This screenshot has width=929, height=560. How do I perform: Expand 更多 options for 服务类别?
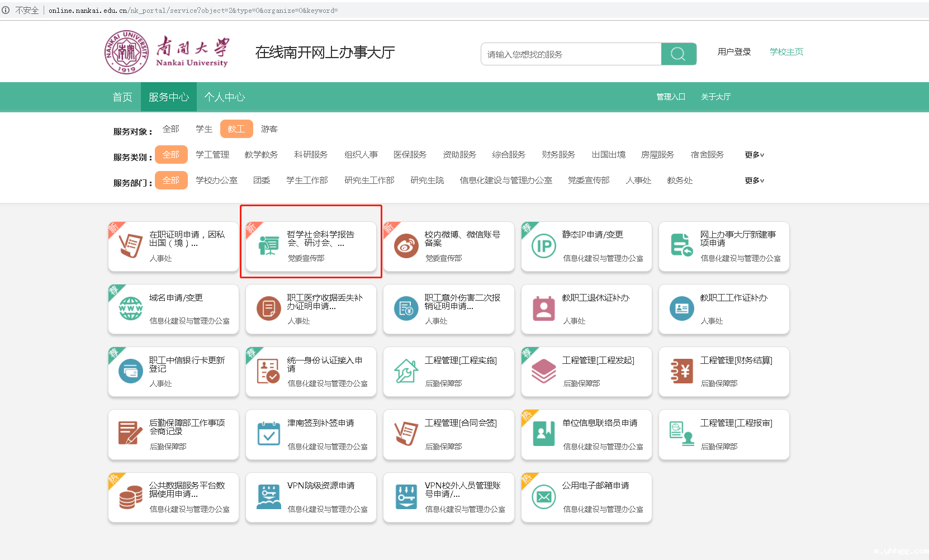click(753, 155)
